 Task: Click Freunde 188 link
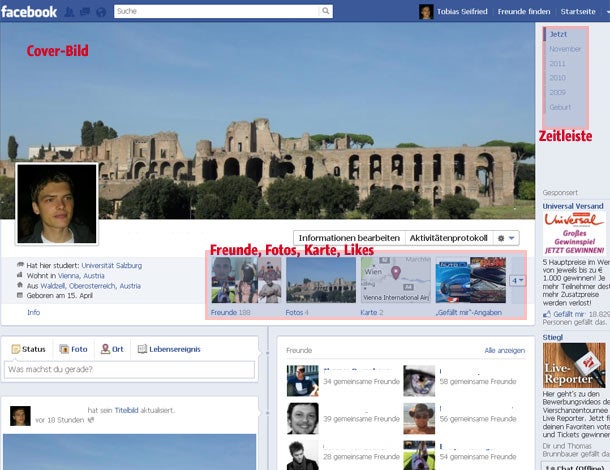230,312
